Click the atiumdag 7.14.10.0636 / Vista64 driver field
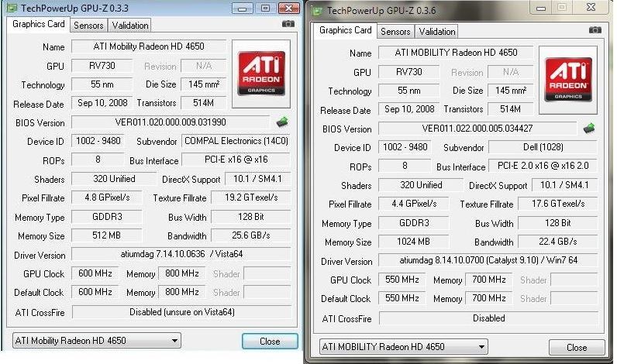 pos(181,254)
